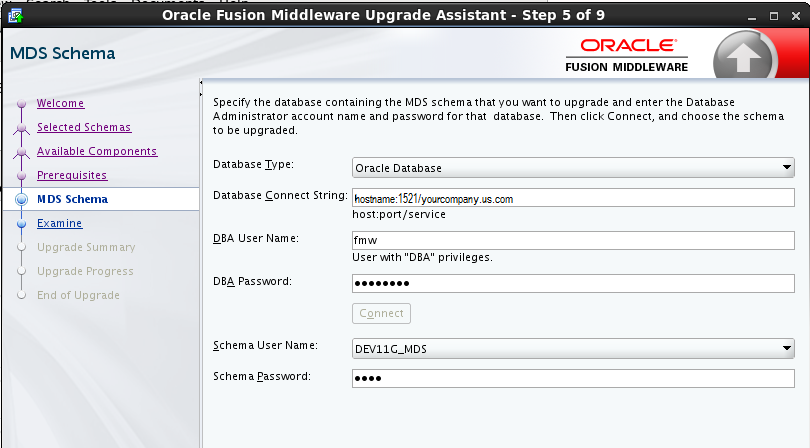Click the Oracle upgrade arrow icon
The image size is (810, 448).
744,58
